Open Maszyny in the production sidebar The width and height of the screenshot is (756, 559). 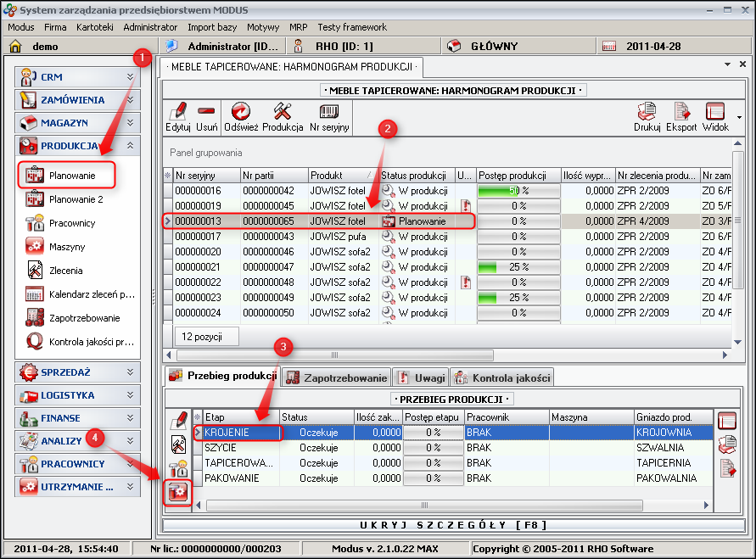pyautogui.click(x=67, y=247)
